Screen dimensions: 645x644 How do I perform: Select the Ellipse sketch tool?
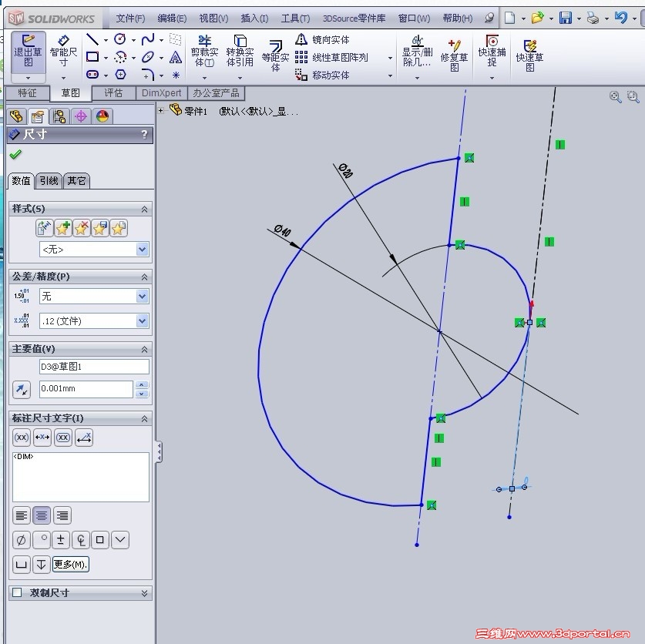click(x=148, y=57)
